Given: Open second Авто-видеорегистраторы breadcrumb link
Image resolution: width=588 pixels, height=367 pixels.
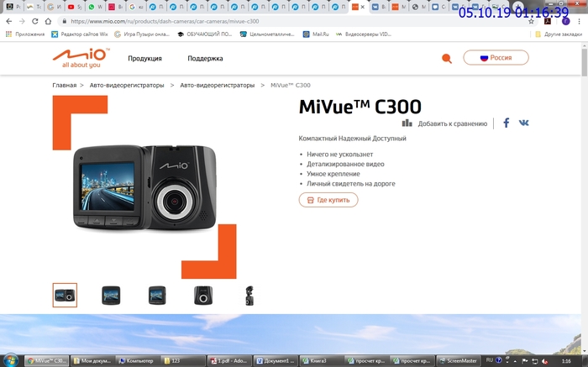Looking at the screenshot, I should (x=217, y=85).
